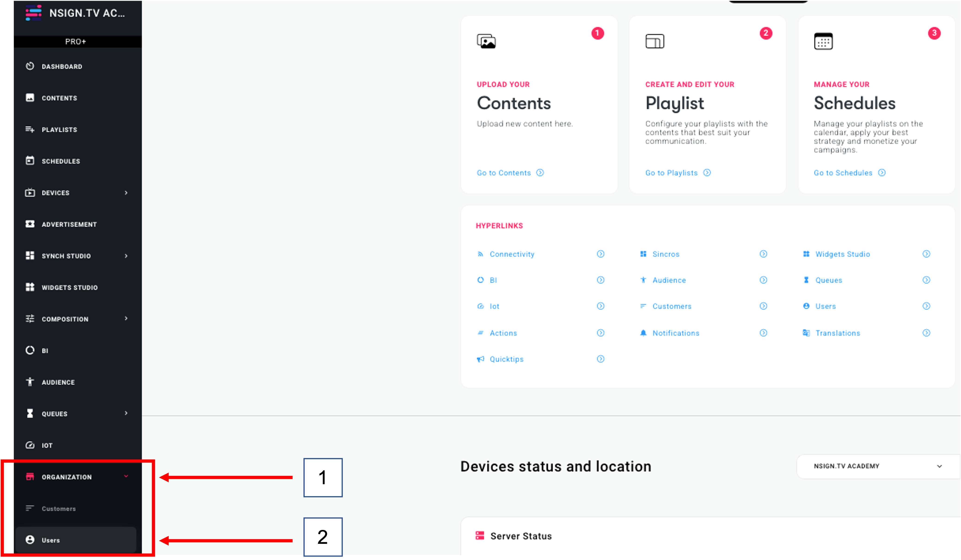Expand the Synch Studio submenu chevron
Image resolution: width=961 pixels, height=560 pixels.
pos(126,256)
